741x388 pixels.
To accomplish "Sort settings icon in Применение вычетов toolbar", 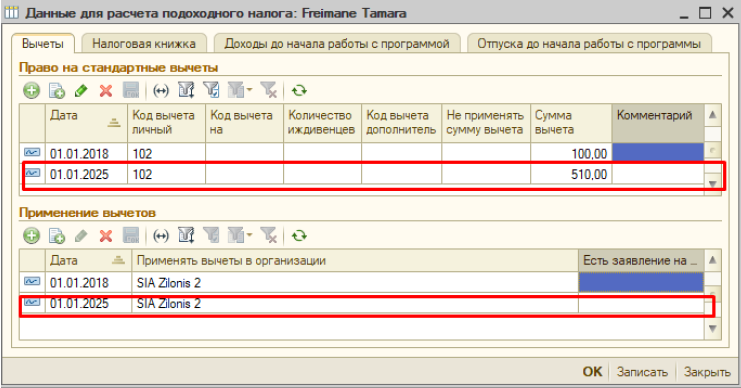I will [186, 235].
